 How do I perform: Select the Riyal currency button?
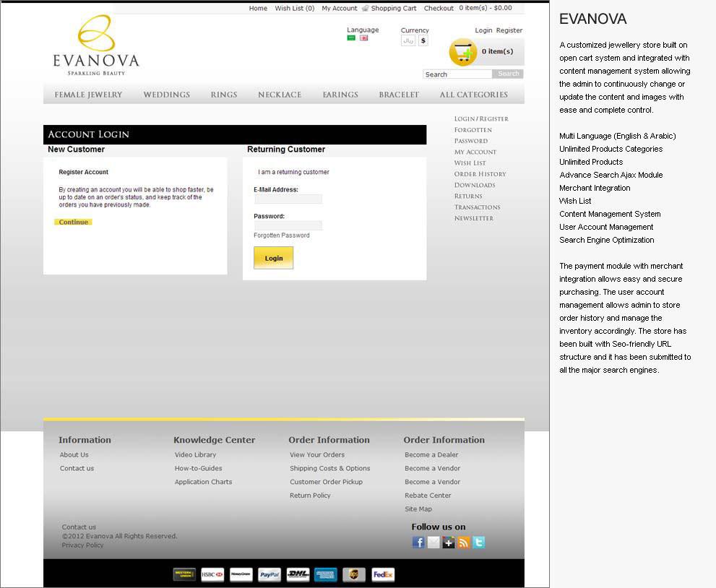click(408, 40)
